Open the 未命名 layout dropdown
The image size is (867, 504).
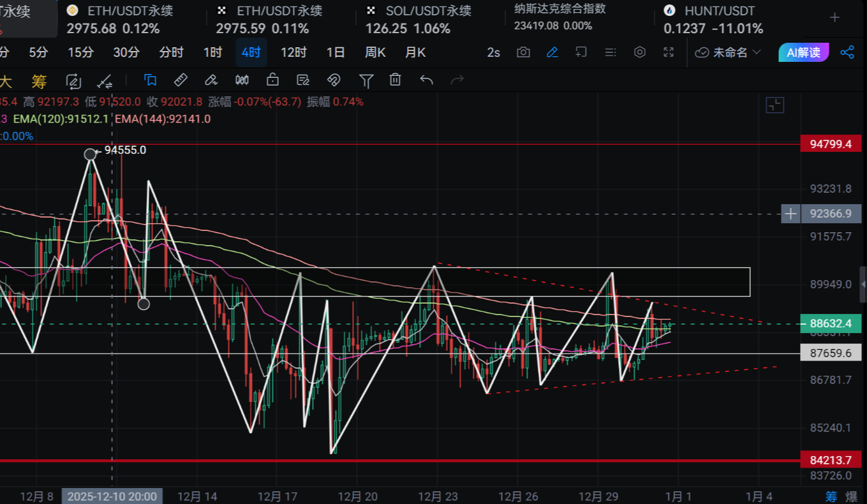tap(727, 53)
